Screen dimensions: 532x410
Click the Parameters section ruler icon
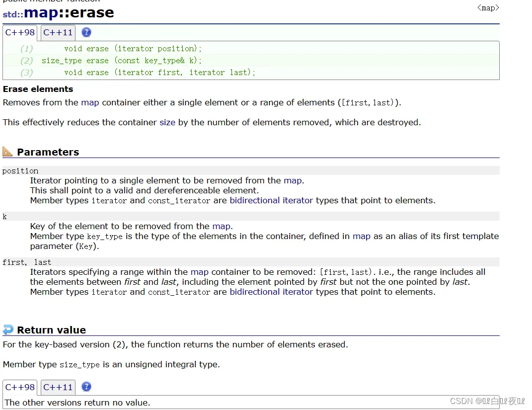tap(7, 152)
